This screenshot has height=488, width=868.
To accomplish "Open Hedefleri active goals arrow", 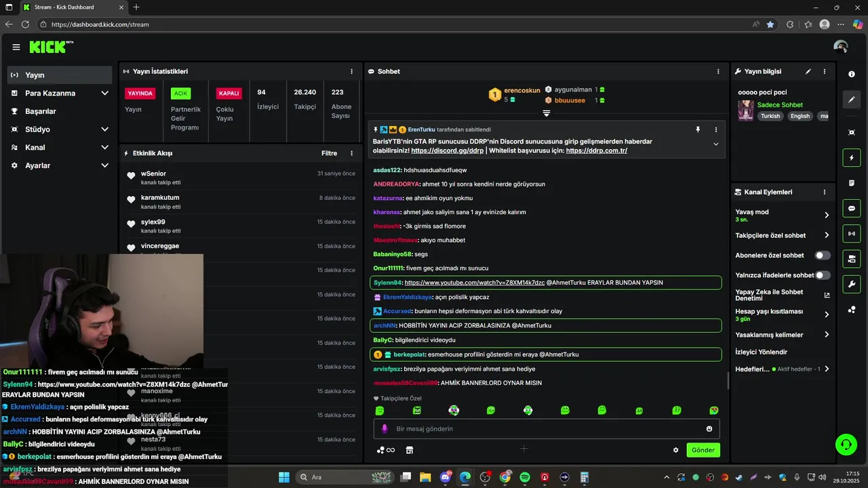I will click(x=827, y=369).
